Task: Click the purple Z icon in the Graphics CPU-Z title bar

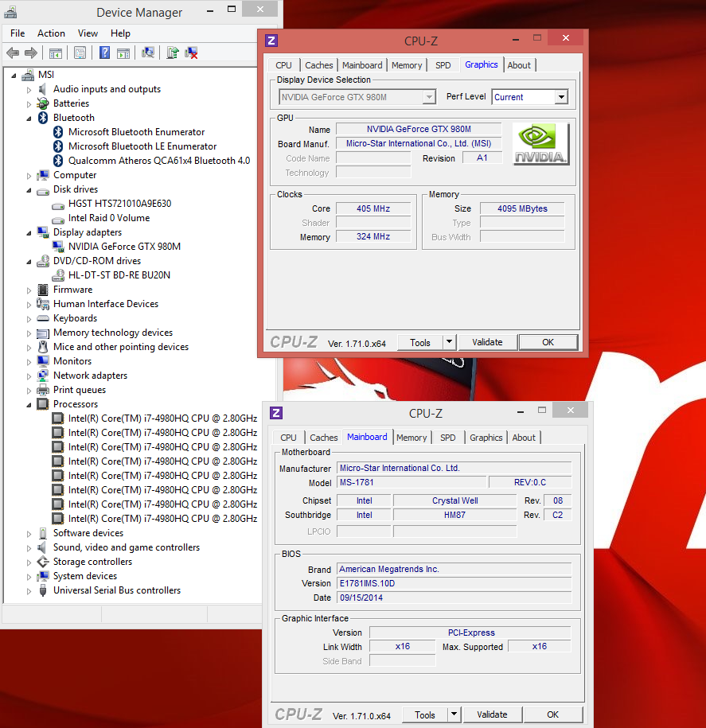Action: tap(271, 41)
